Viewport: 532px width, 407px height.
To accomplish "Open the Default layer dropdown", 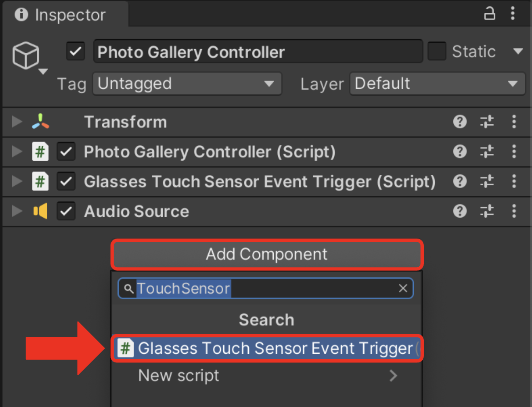I will pyautogui.click(x=437, y=84).
